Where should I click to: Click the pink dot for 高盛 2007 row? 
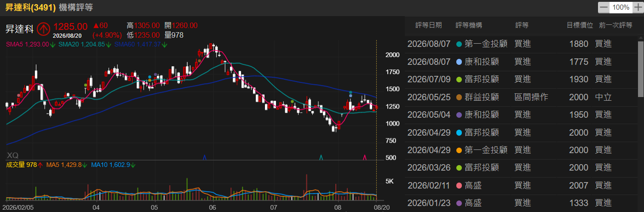click(459, 185)
